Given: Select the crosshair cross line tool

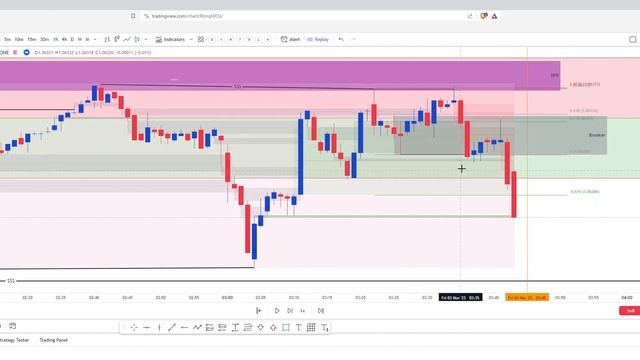Looking at the screenshot, I should tap(134, 327).
